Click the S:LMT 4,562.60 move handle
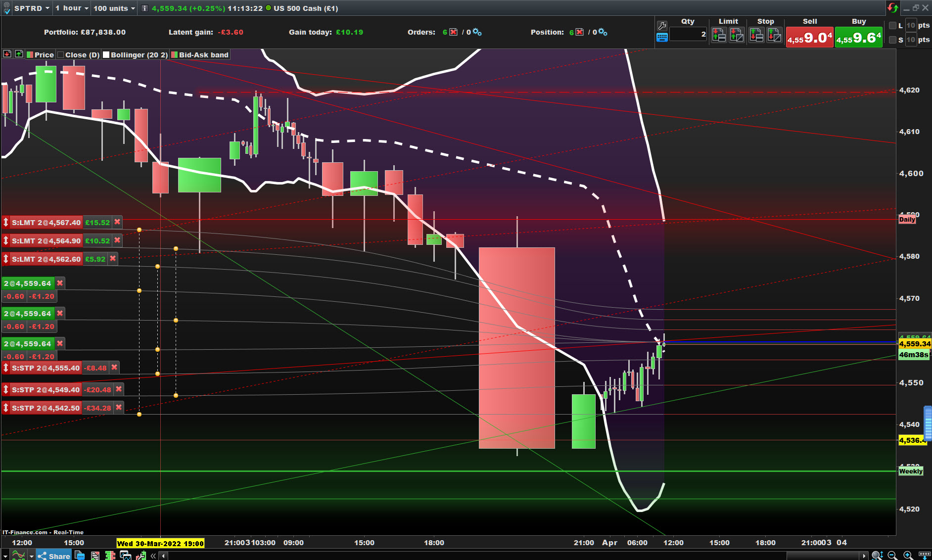 pos(6,259)
